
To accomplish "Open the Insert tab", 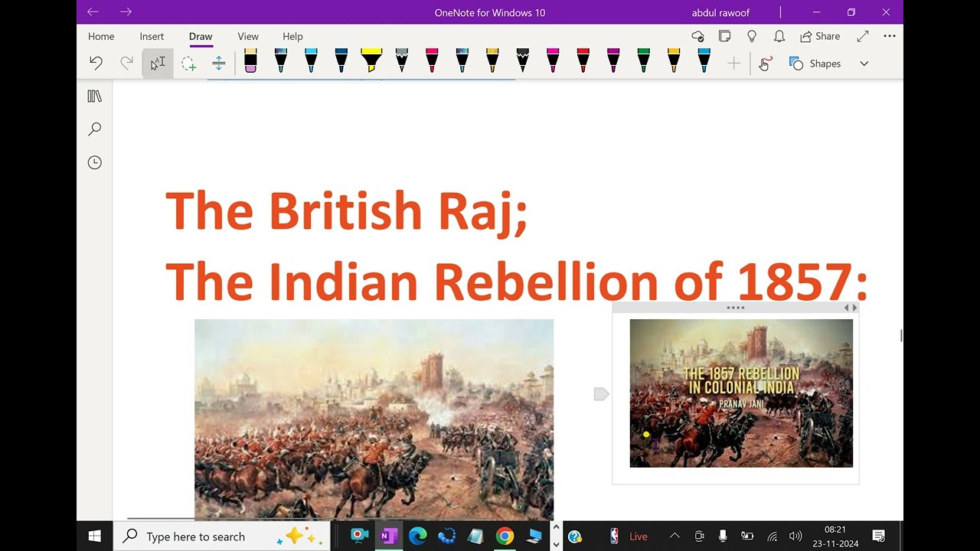I will (152, 36).
